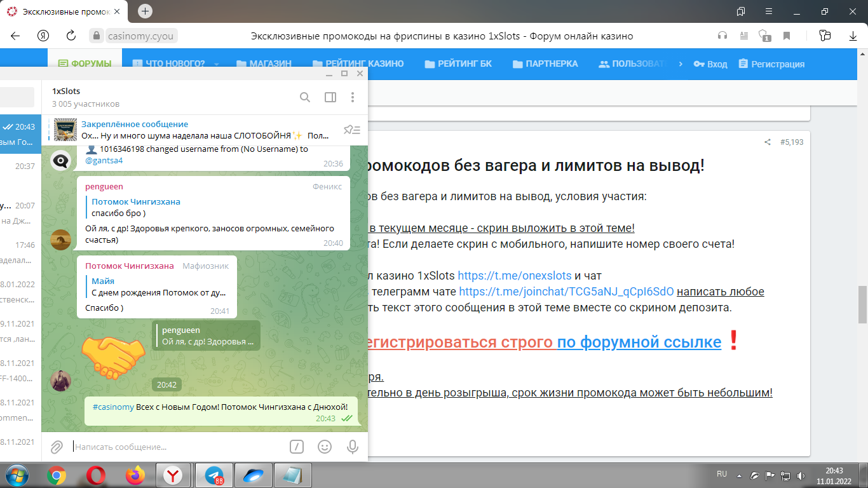
Task: Search messages in the 1xSlots Telegram chat
Action: (x=305, y=97)
